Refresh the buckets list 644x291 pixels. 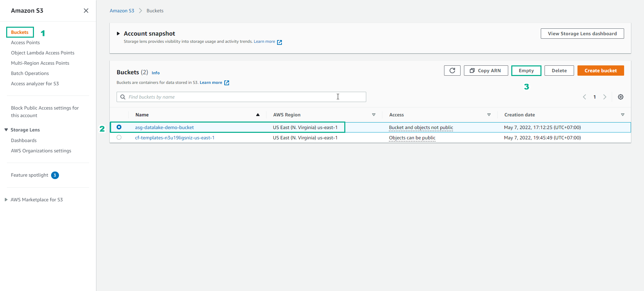[452, 71]
